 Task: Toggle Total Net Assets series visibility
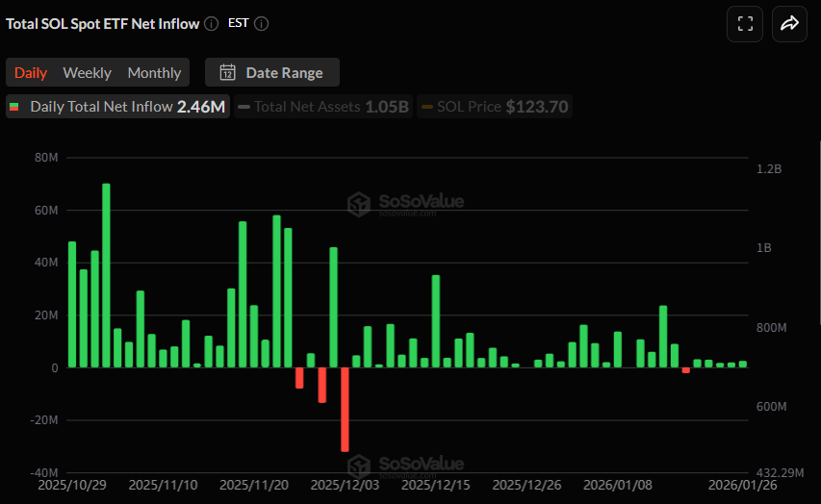[323, 107]
